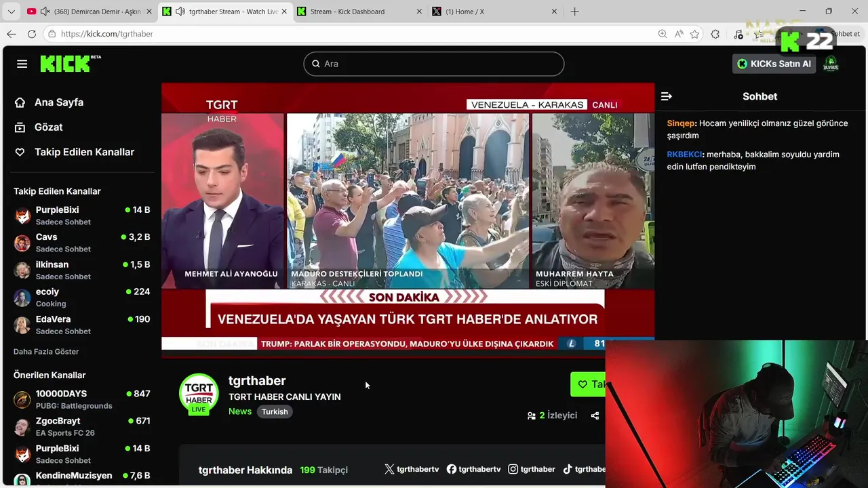Click tgrthaber Hakkında heading
Screen dimensions: 868x488
pyautogui.click(x=245, y=470)
